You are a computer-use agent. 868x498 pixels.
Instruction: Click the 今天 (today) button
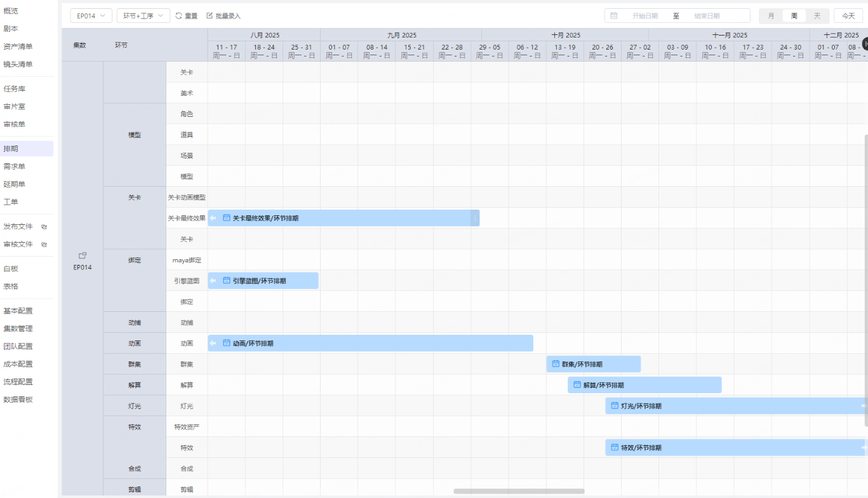[x=848, y=16]
